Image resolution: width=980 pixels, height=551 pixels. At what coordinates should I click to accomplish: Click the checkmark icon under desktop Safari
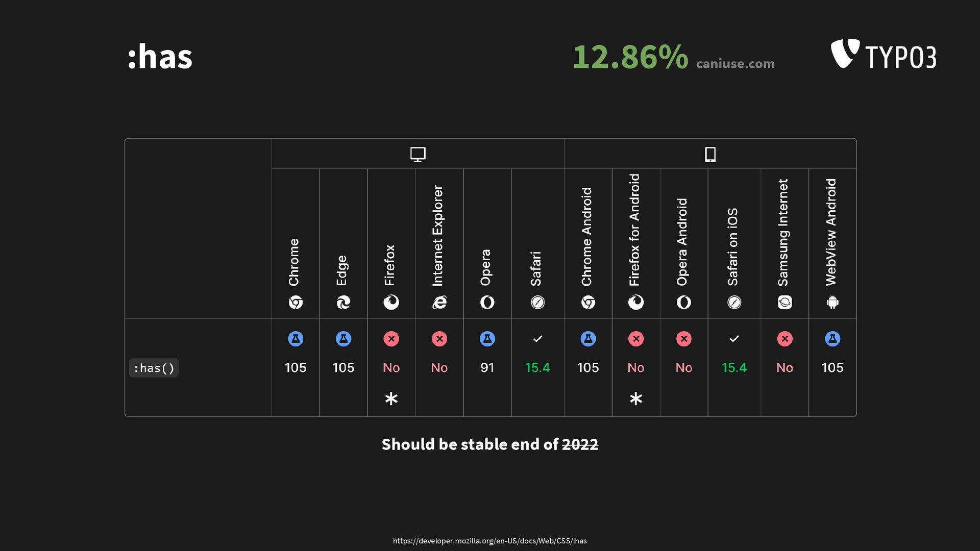537,339
